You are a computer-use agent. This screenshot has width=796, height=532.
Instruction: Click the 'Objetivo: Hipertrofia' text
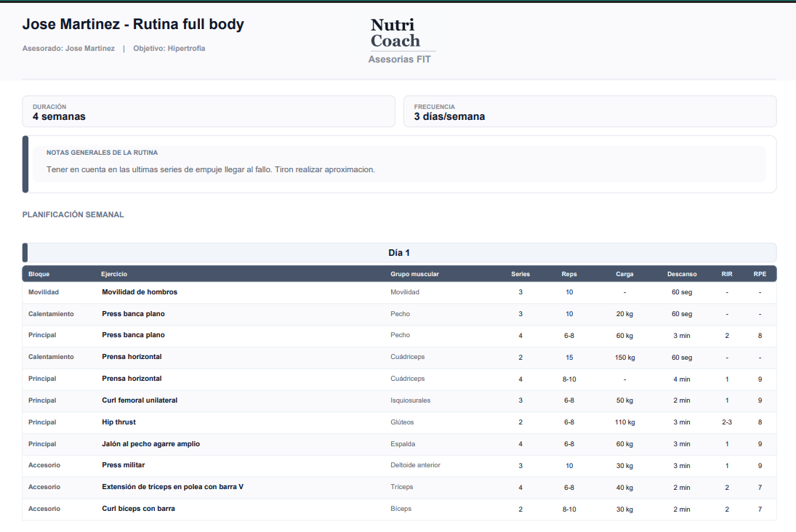[169, 48]
